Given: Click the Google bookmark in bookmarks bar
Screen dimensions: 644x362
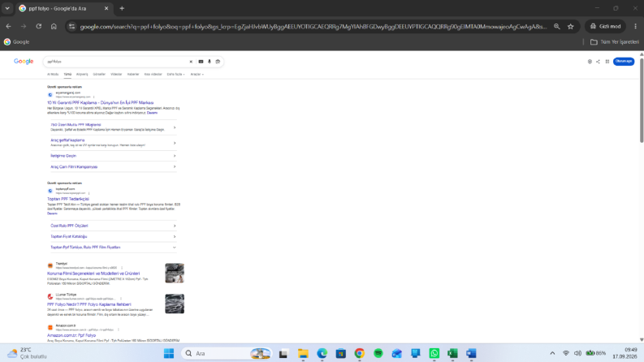Looking at the screenshot, I should (x=16, y=42).
